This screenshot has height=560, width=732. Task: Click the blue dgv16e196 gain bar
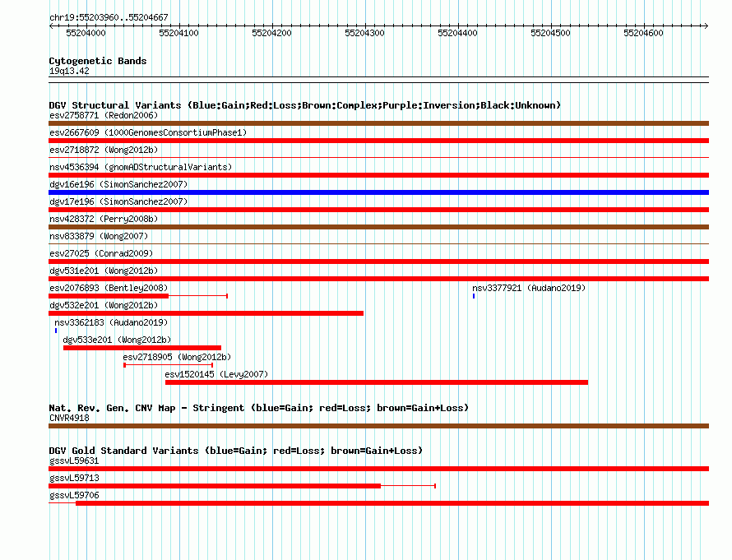[378, 192]
